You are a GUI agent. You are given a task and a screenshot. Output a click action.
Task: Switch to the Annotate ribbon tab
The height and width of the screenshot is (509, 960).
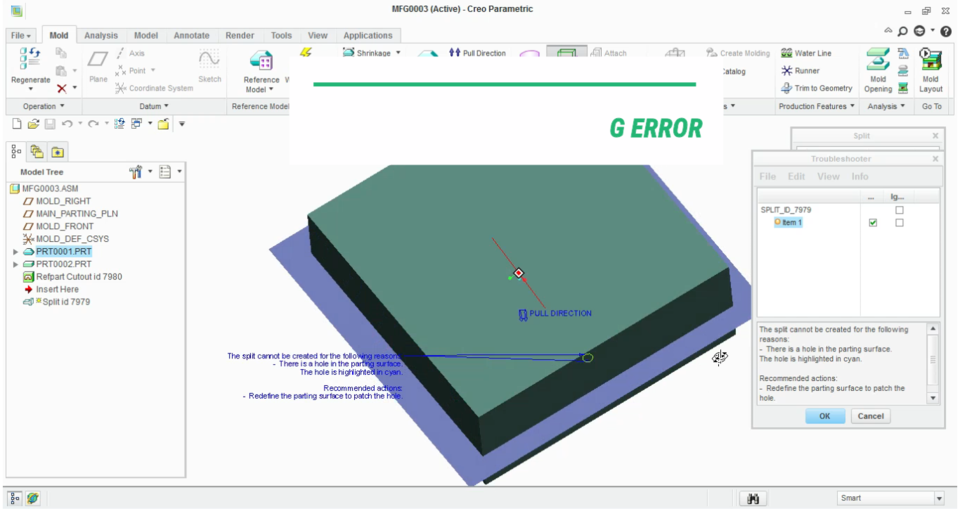tap(192, 36)
